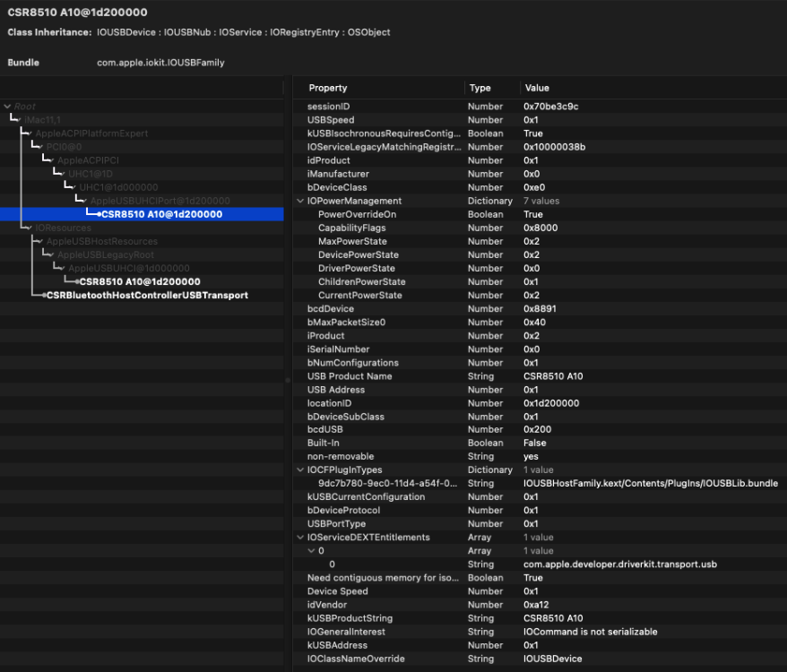The width and height of the screenshot is (787, 672).
Task: Select the USB Address property row
Action: [x=540, y=390]
